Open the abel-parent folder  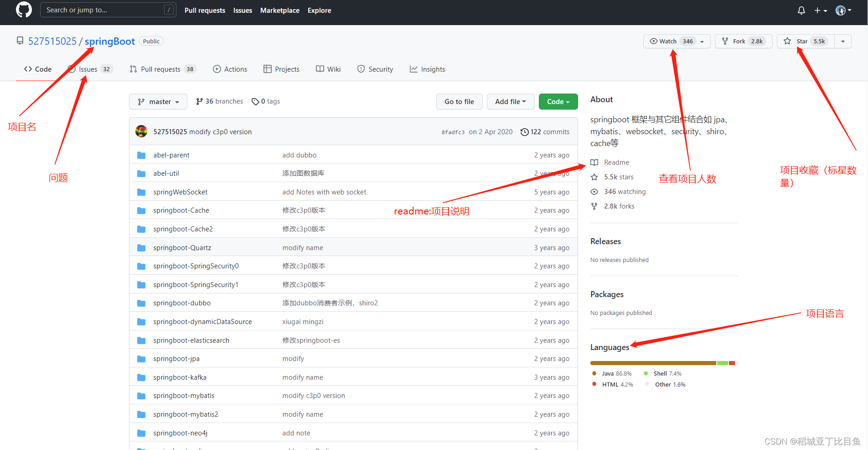coord(171,155)
